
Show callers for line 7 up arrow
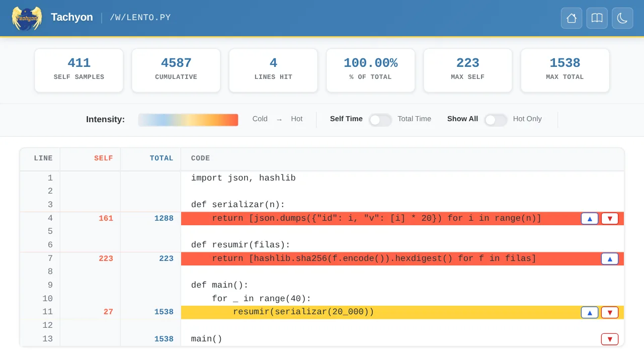(610, 259)
